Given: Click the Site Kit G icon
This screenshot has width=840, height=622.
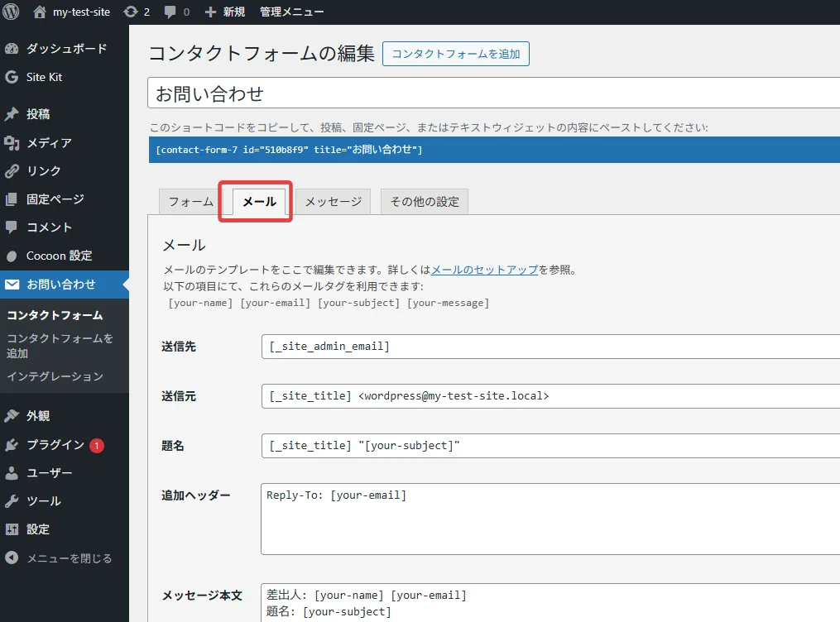Looking at the screenshot, I should point(12,77).
